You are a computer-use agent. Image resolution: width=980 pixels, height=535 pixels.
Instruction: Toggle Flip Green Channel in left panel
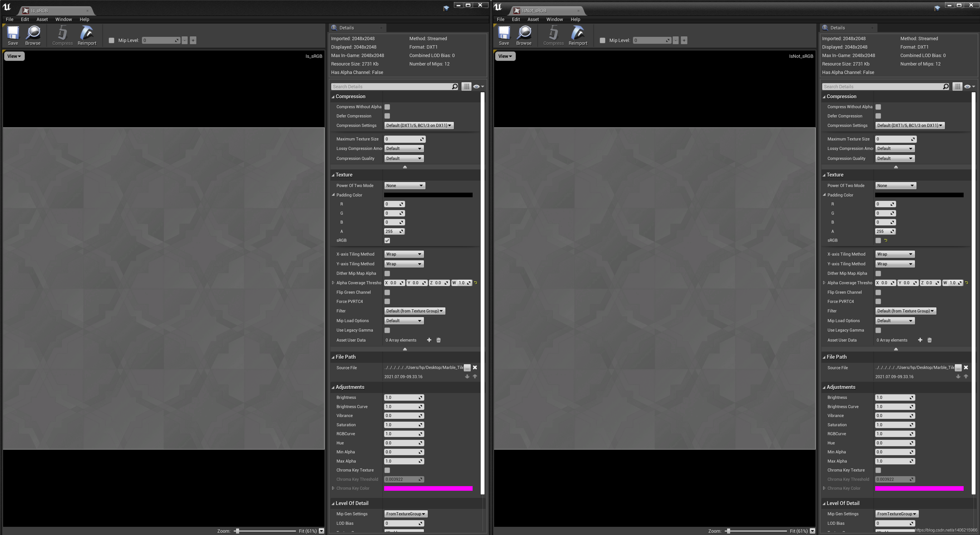click(387, 292)
